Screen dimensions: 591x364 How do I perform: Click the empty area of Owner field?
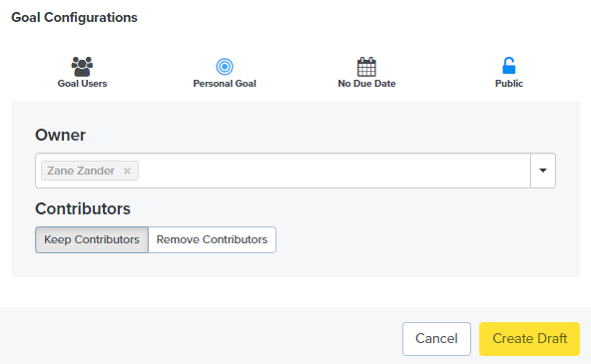point(333,171)
